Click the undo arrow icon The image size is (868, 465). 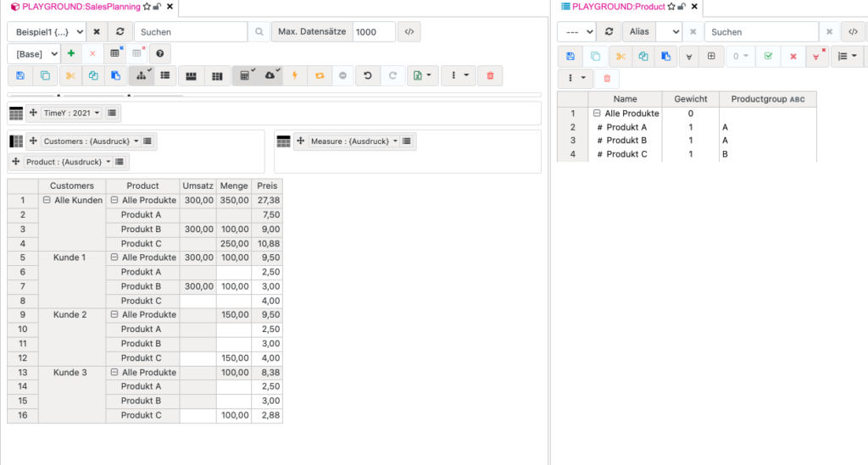367,75
